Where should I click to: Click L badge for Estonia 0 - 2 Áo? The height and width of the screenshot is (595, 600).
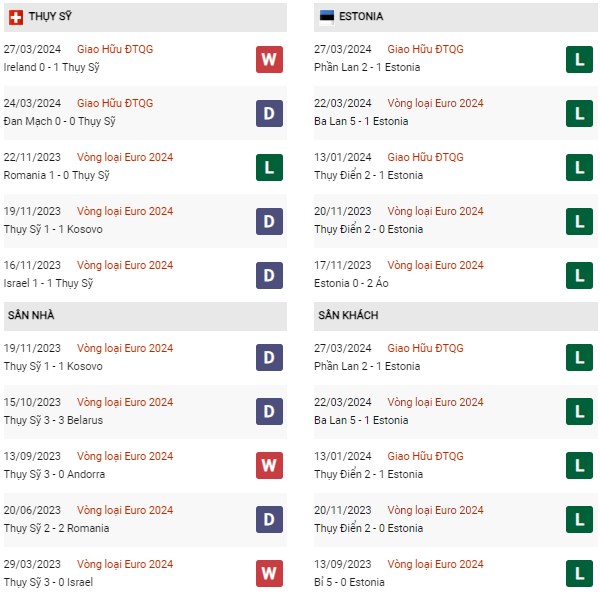(578, 275)
